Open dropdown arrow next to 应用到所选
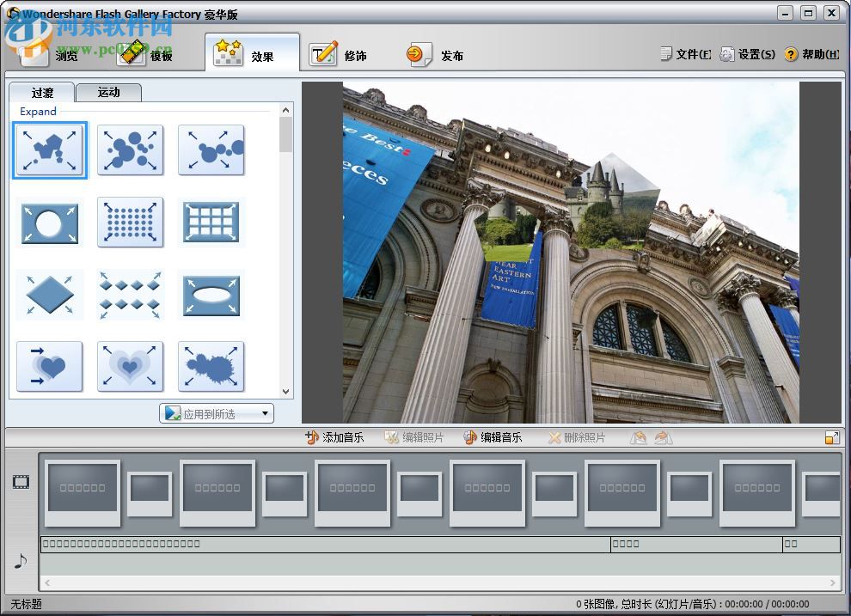 point(266,413)
